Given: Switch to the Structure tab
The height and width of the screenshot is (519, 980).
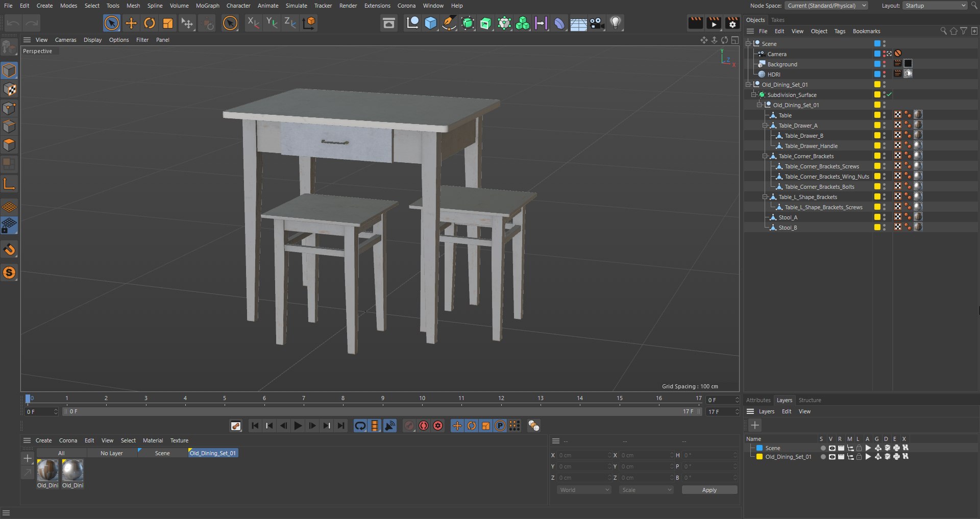Looking at the screenshot, I should coord(810,400).
